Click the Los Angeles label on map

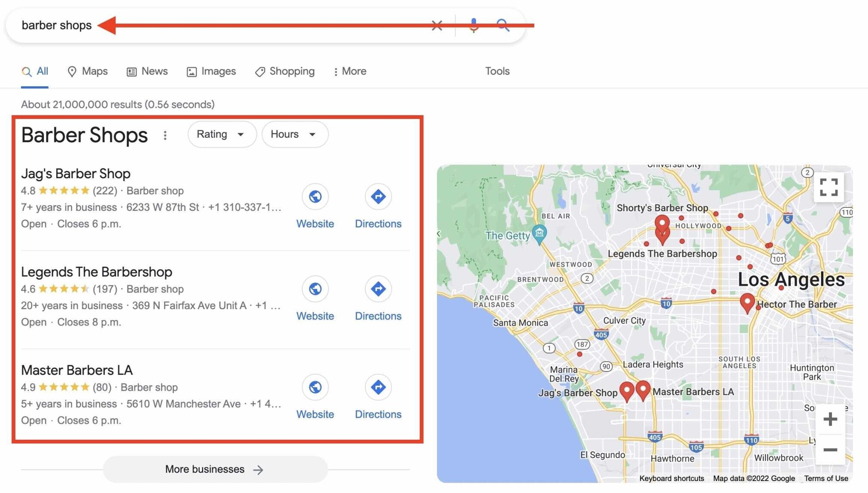click(x=791, y=280)
